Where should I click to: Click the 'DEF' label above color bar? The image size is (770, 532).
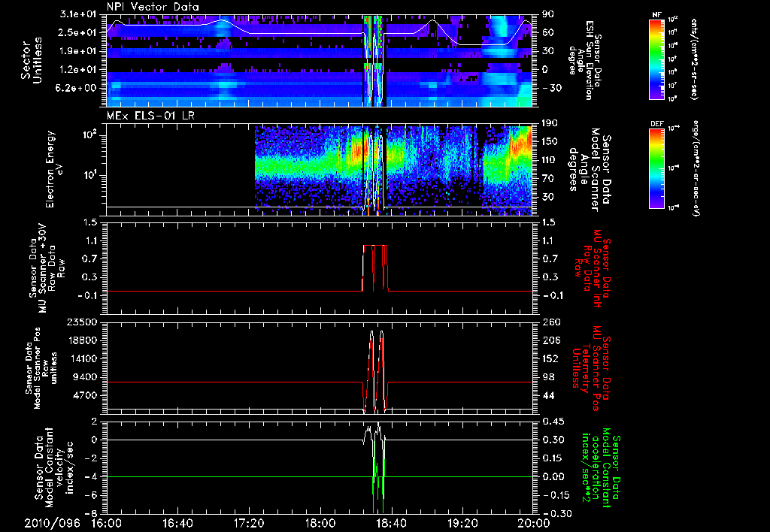point(656,124)
